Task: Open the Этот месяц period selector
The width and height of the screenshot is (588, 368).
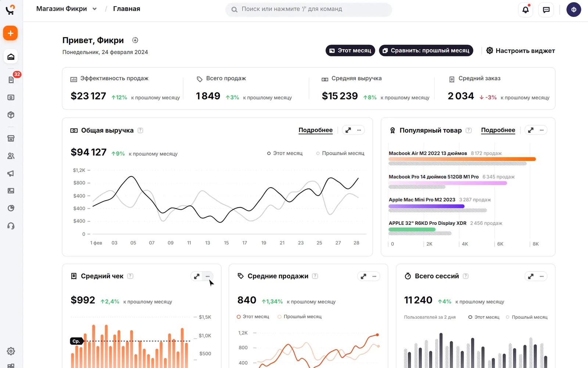Action: pyautogui.click(x=350, y=50)
